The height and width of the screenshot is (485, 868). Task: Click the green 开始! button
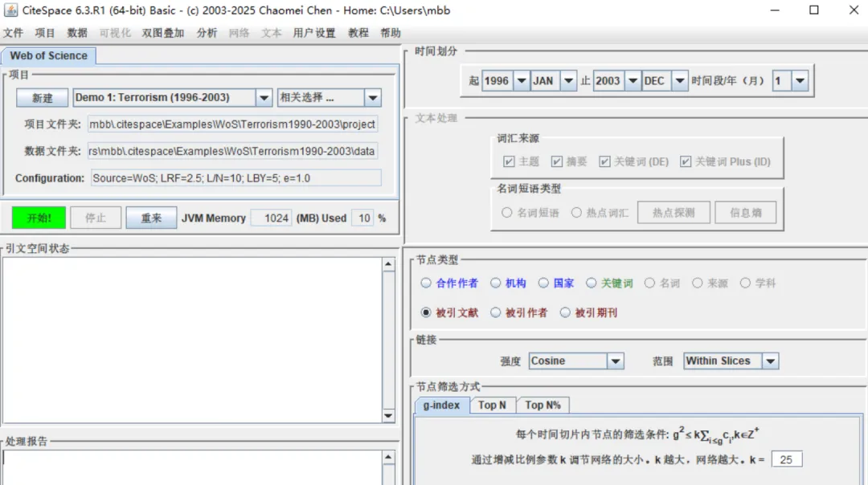pyautogui.click(x=39, y=218)
